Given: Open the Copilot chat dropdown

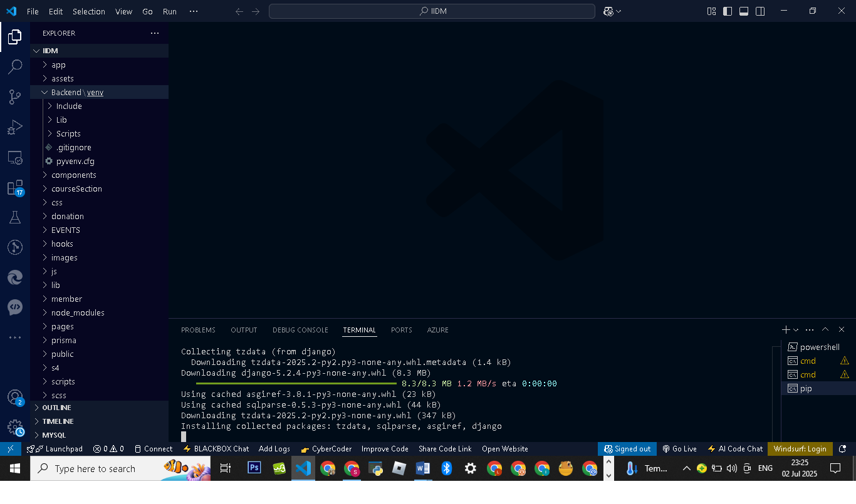Looking at the screenshot, I should (619, 11).
